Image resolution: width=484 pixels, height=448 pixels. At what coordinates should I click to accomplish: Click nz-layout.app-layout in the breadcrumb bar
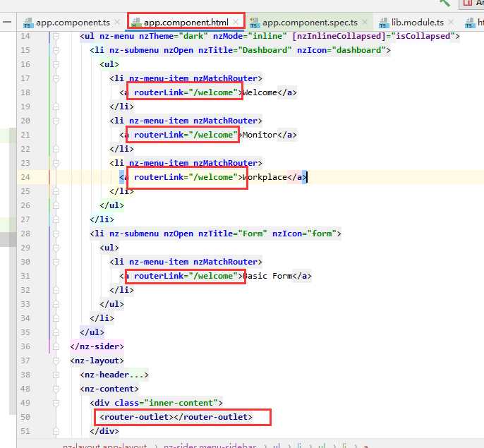click(105, 445)
